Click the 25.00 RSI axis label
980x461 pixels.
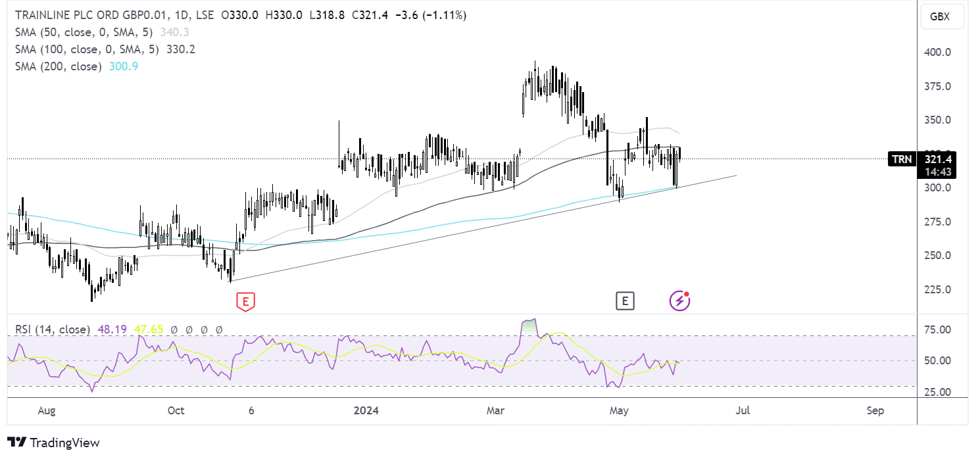(939, 392)
